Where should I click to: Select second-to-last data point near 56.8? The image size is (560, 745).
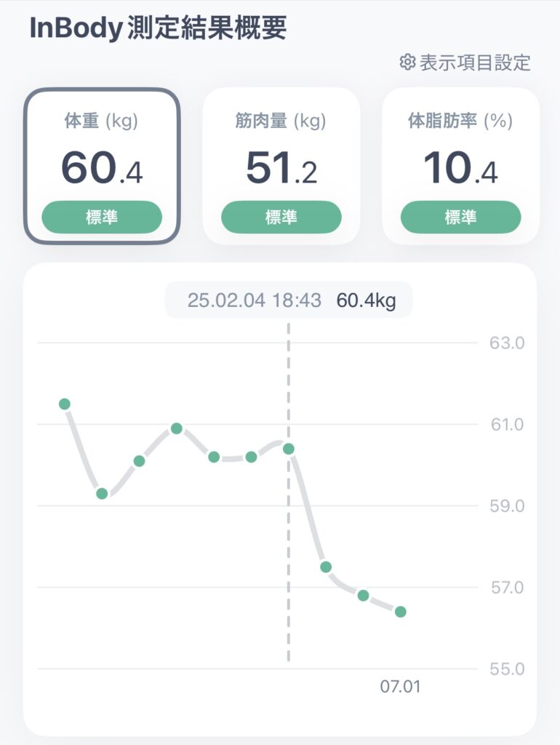point(364,595)
